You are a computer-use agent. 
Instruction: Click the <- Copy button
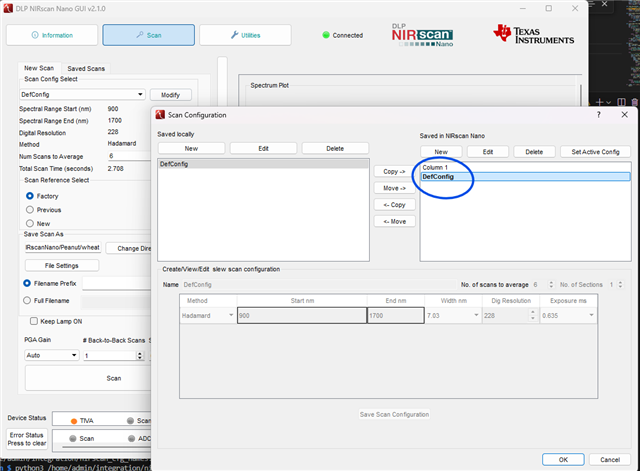(x=394, y=205)
